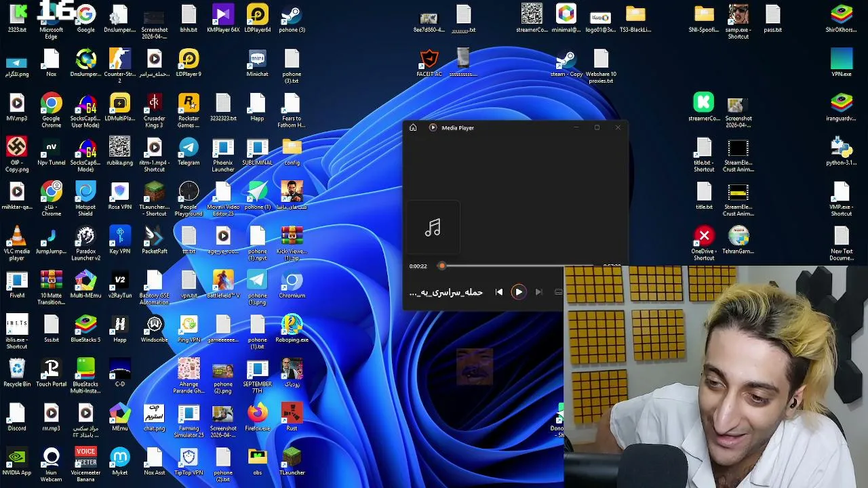Skip to next track in Media Player
The height and width of the screenshot is (488, 868).
538,292
